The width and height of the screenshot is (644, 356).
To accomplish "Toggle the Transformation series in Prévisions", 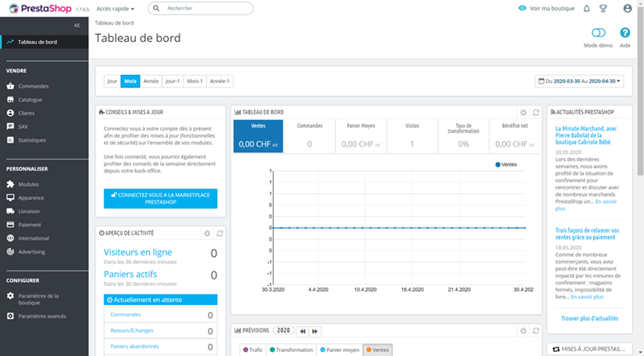I will pyautogui.click(x=291, y=350).
